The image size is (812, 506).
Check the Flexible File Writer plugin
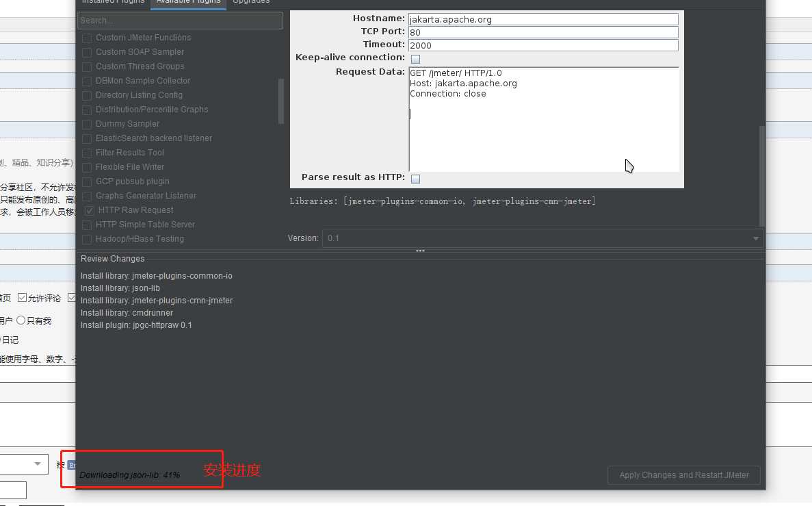pyautogui.click(x=87, y=168)
